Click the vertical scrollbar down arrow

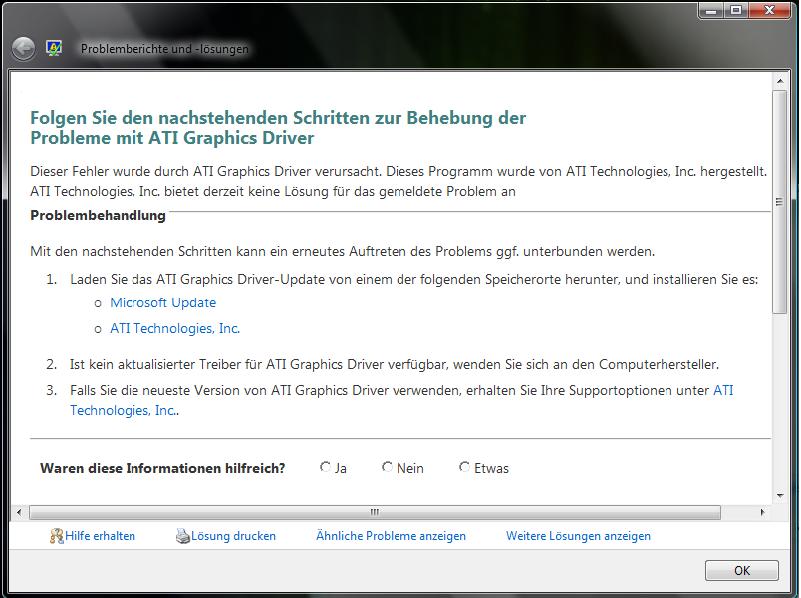(780, 496)
